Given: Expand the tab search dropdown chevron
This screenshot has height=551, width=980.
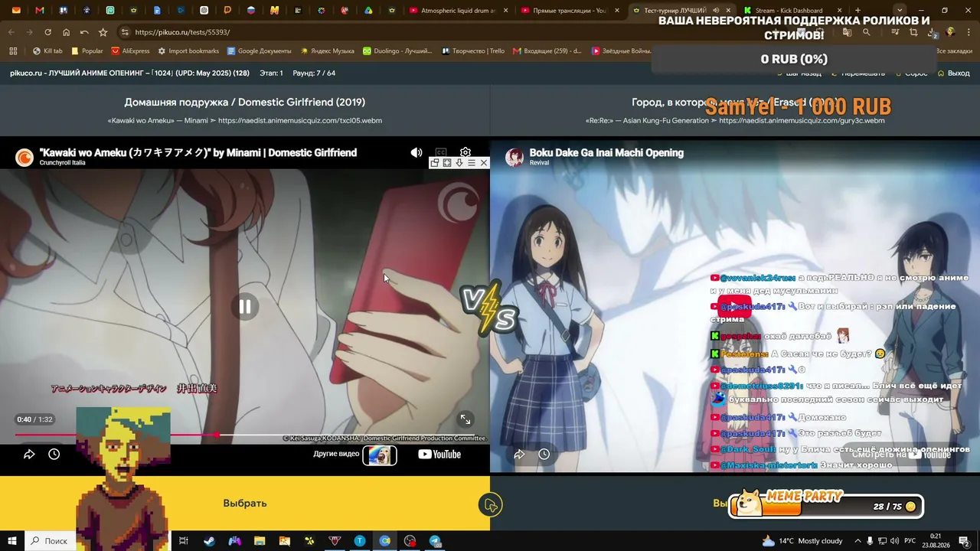Looking at the screenshot, I should click(900, 11).
